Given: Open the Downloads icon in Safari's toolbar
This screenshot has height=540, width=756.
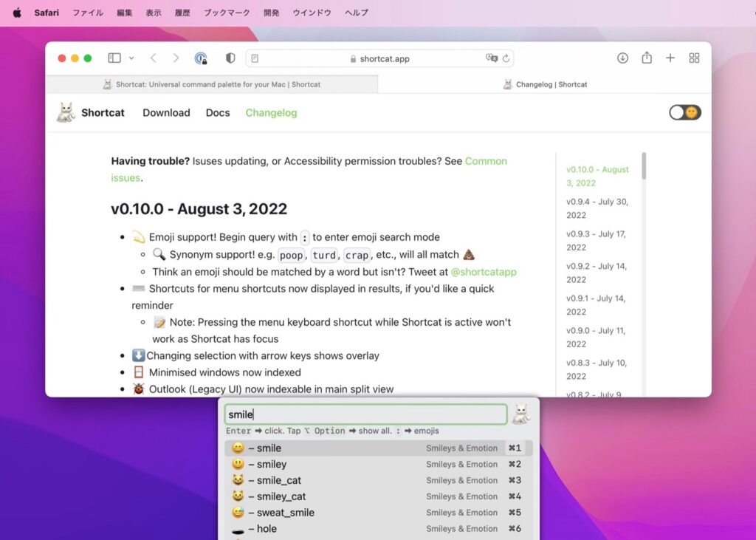Looking at the screenshot, I should [x=622, y=58].
